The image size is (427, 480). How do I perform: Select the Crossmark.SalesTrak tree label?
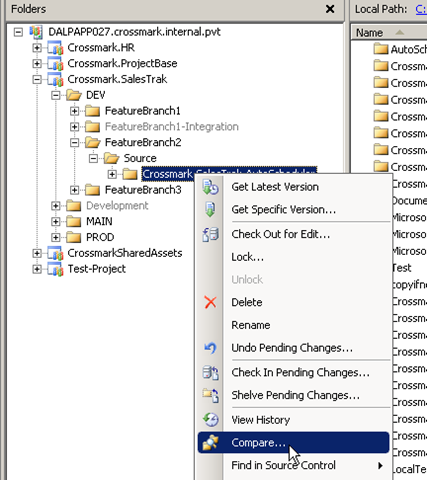pyautogui.click(x=117, y=79)
